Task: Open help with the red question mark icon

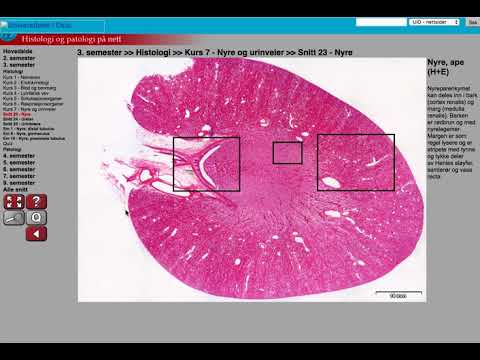Action: (36, 201)
